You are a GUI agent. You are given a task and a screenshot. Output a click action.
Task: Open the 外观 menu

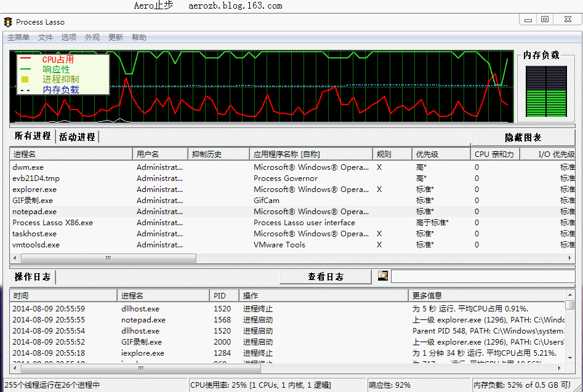click(92, 37)
